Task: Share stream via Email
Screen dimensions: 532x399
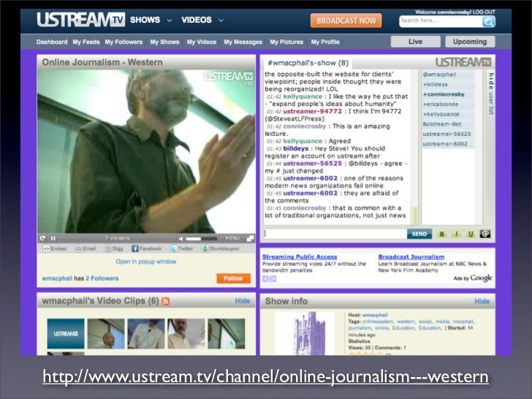Action: click(x=85, y=248)
